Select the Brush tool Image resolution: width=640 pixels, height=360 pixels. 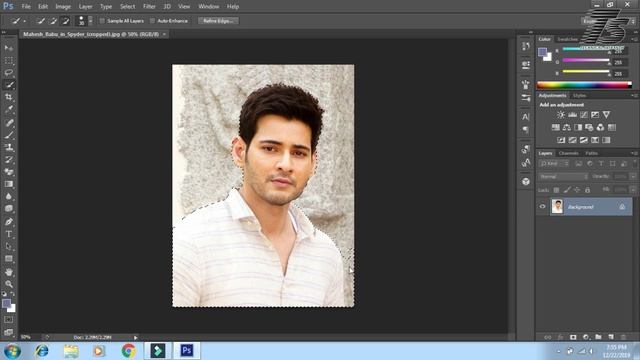[x=9, y=135]
